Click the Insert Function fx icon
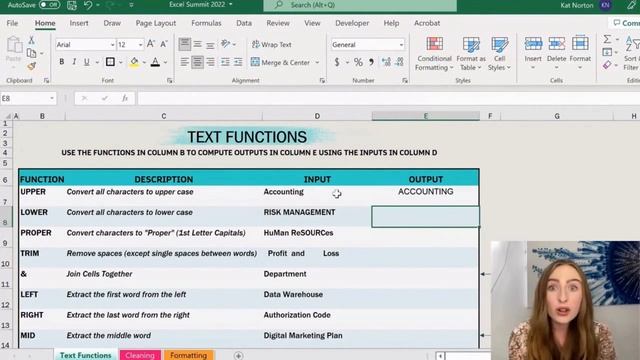The height and width of the screenshot is (360, 640). tap(125, 98)
